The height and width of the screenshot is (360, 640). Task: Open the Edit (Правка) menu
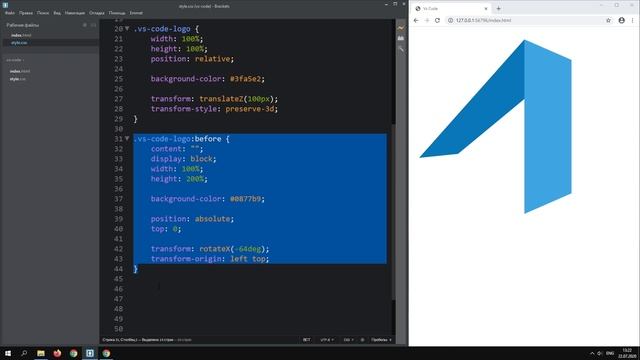(26, 13)
